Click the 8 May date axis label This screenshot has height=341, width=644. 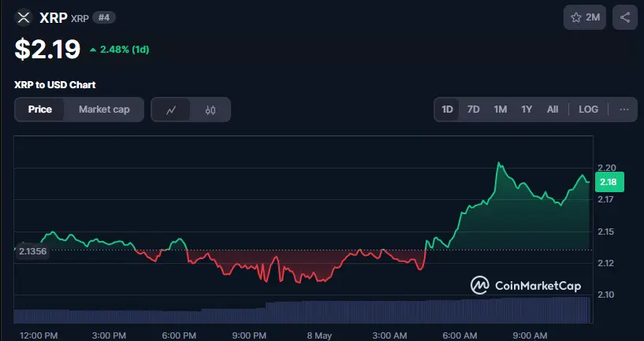pos(319,335)
